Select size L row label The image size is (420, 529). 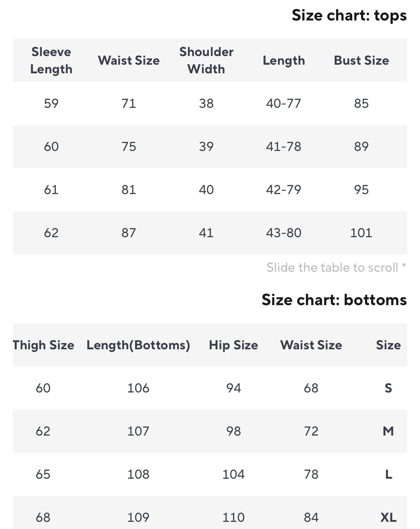tap(388, 474)
